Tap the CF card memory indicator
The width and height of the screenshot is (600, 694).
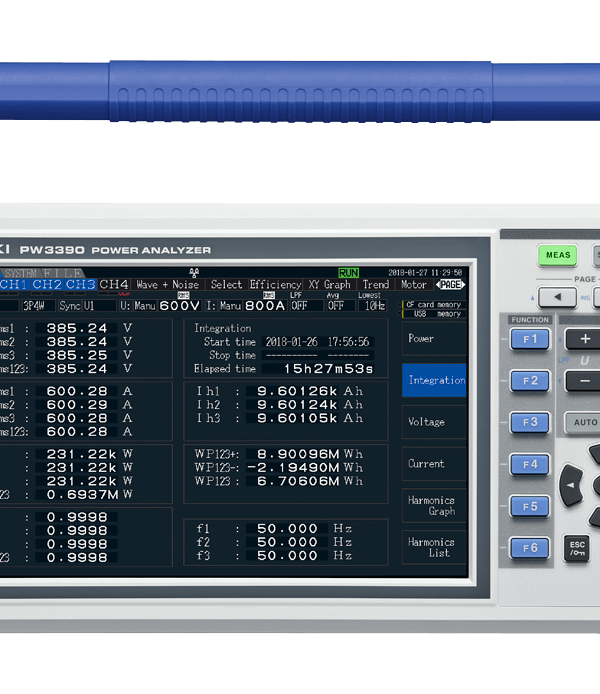(x=434, y=305)
